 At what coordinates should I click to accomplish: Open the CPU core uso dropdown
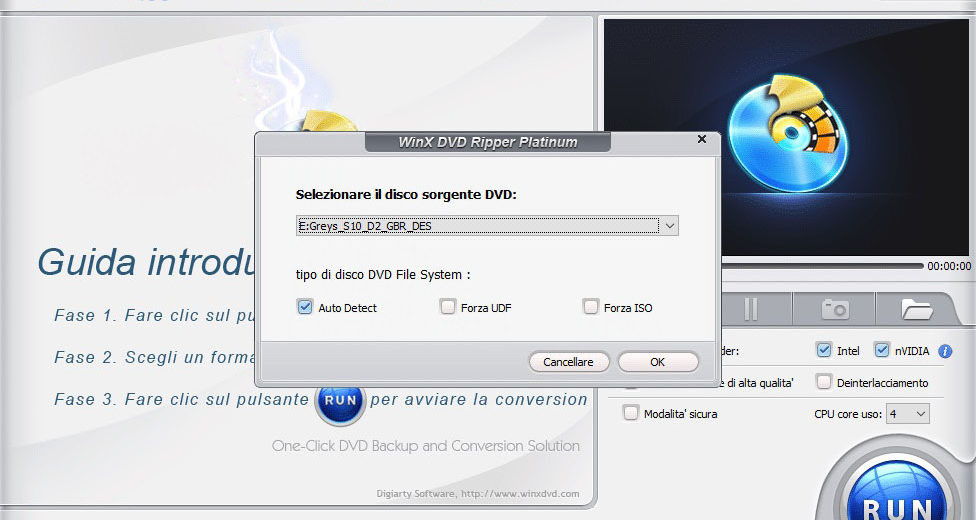click(x=908, y=414)
